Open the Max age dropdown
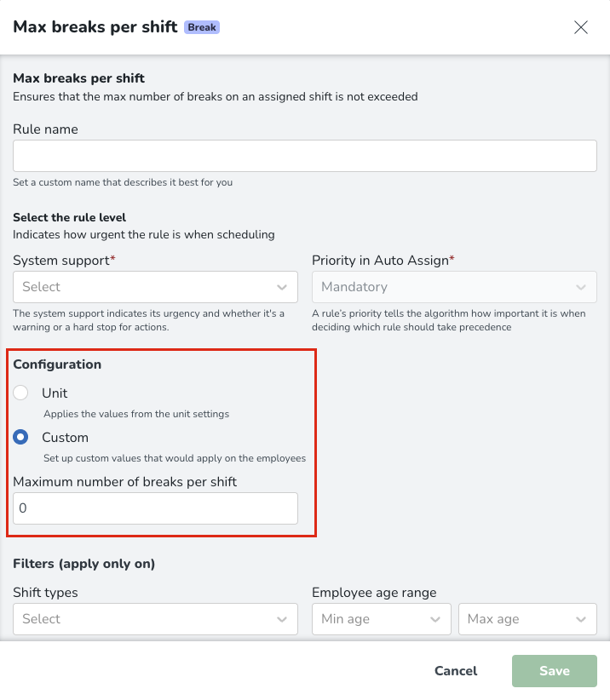610x700 pixels. click(x=527, y=619)
